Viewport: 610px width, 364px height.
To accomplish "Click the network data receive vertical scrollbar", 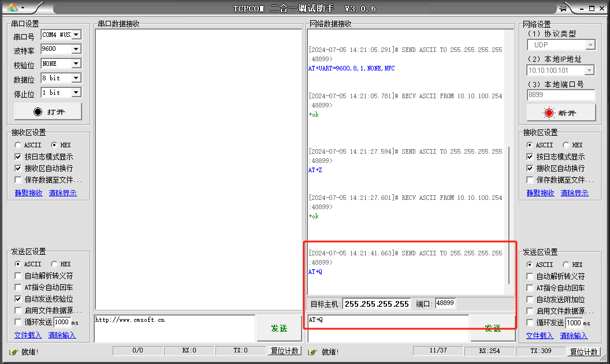I will click(x=508, y=214).
